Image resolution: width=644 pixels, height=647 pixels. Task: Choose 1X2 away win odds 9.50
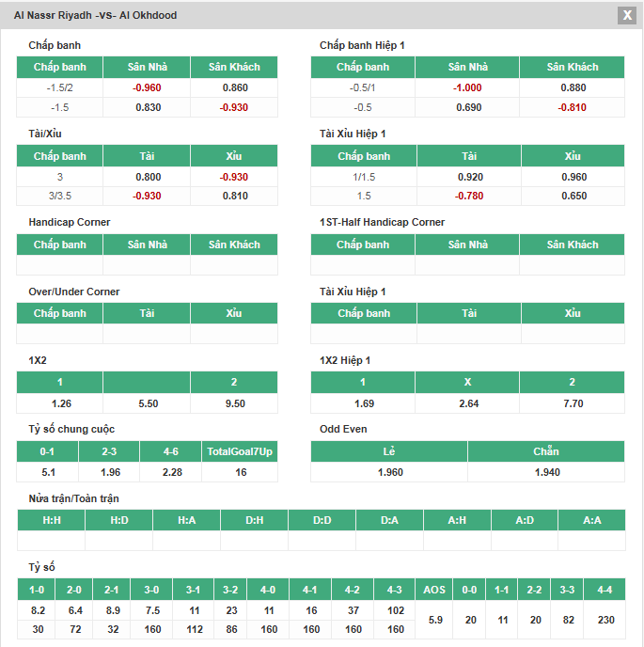point(234,403)
